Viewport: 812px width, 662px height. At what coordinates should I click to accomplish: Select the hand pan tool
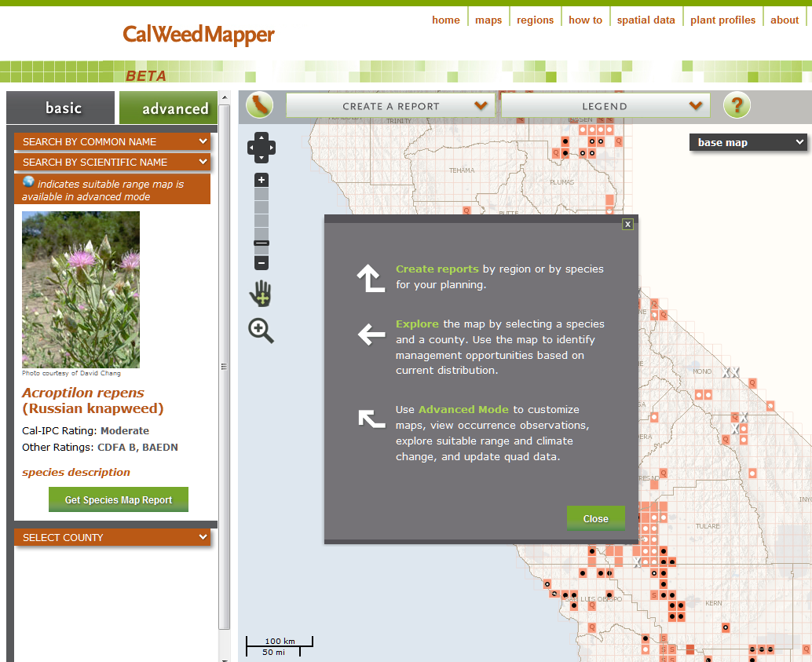[x=261, y=293]
